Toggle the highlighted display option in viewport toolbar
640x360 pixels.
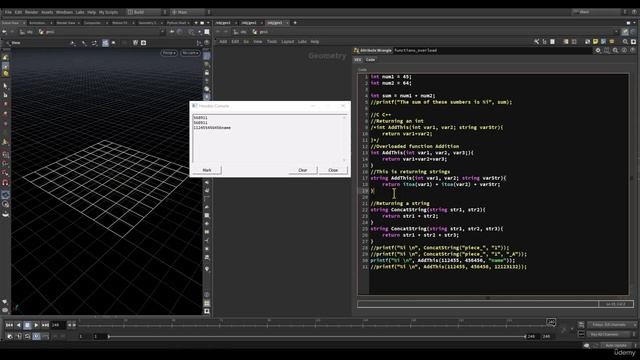[105, 42]
